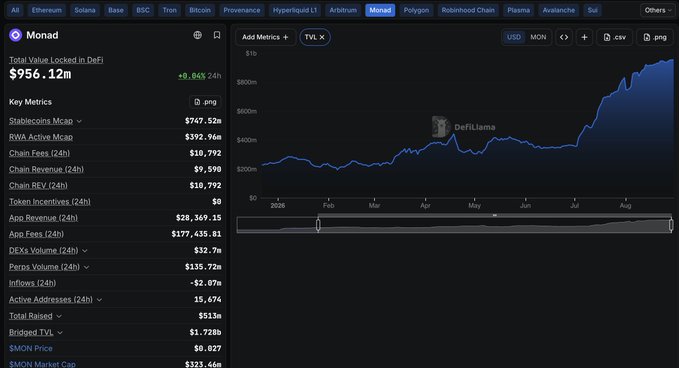Click the App Fees (24h) label
Screen dimensions: 679x368
(36, 234)
